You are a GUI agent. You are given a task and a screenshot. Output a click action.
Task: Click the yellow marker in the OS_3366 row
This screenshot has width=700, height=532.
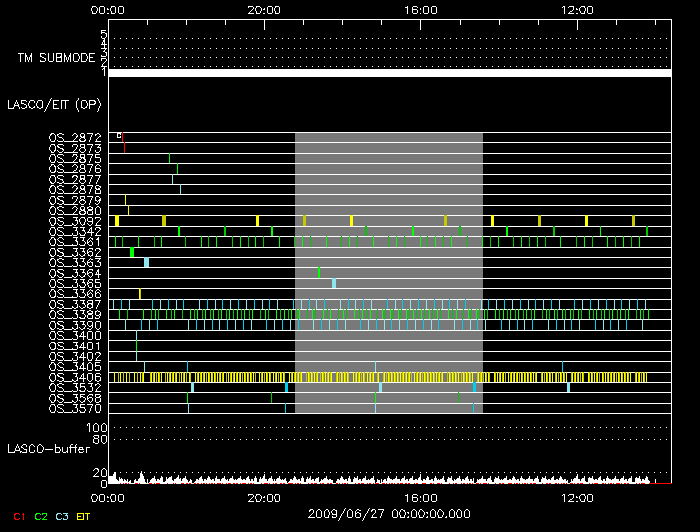point(140,294)
